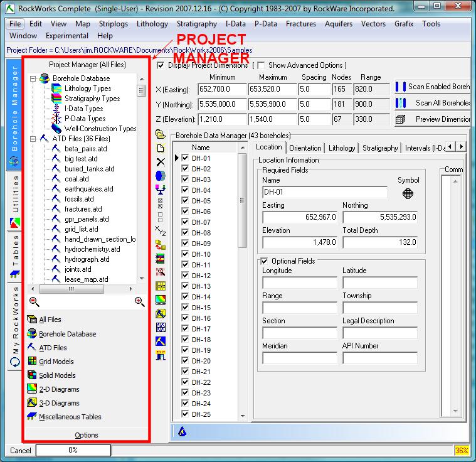Open the Striplogs menu
The image size is (476, 462).
[x=114, y=24]
